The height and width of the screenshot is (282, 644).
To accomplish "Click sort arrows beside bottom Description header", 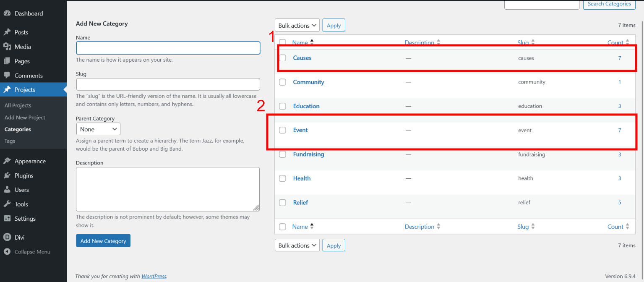I will [438, 227].
